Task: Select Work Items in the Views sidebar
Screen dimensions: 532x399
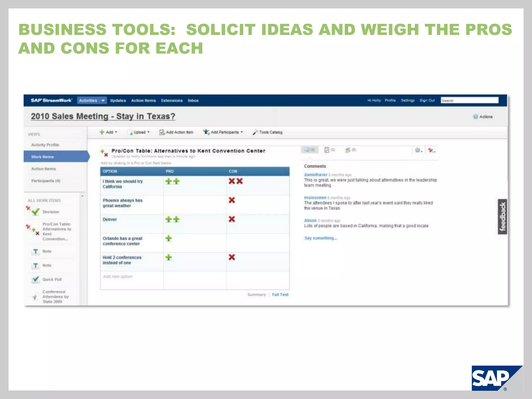Action: 43,157
